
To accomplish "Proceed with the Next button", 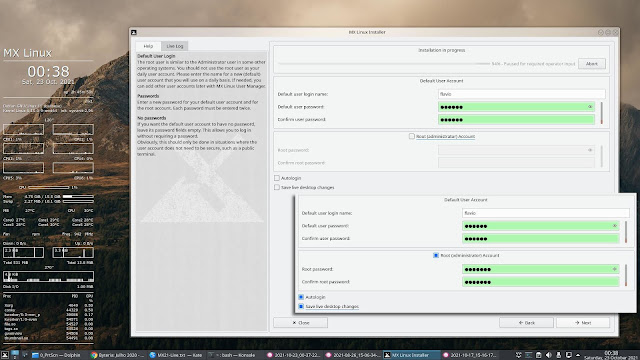I will click(x=583, y=322).
